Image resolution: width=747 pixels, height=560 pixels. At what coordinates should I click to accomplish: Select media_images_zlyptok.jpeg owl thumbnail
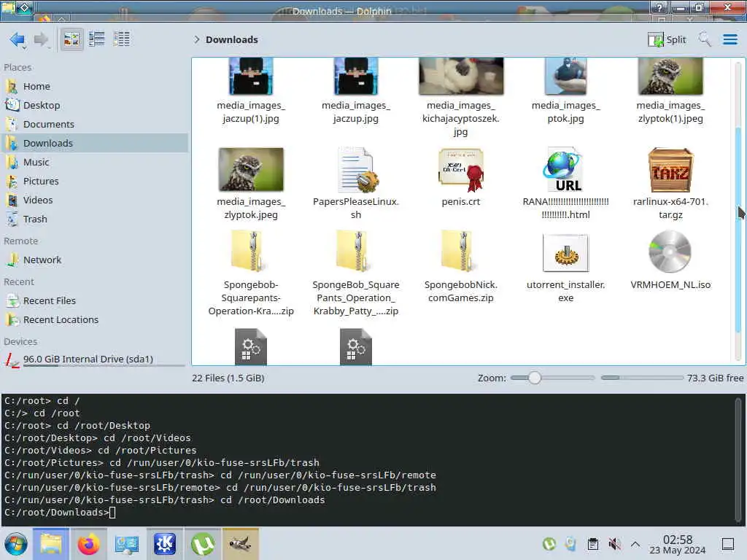click(251, 169)
